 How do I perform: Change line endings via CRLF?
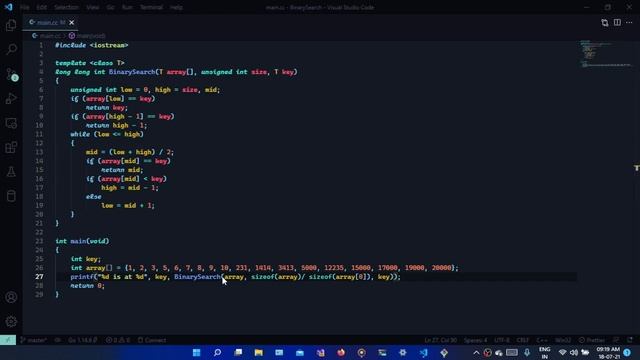[x=522, y=340]
